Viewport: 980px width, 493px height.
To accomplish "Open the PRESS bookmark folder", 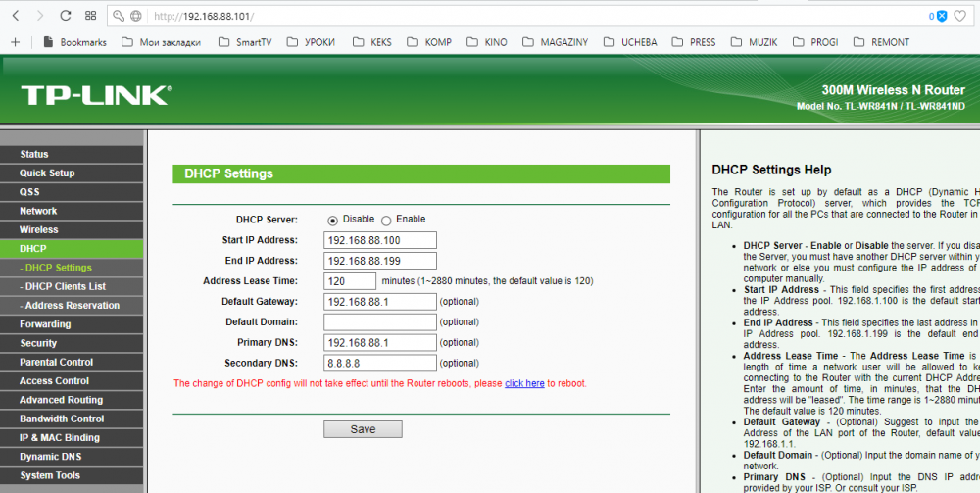I will 694,42.
